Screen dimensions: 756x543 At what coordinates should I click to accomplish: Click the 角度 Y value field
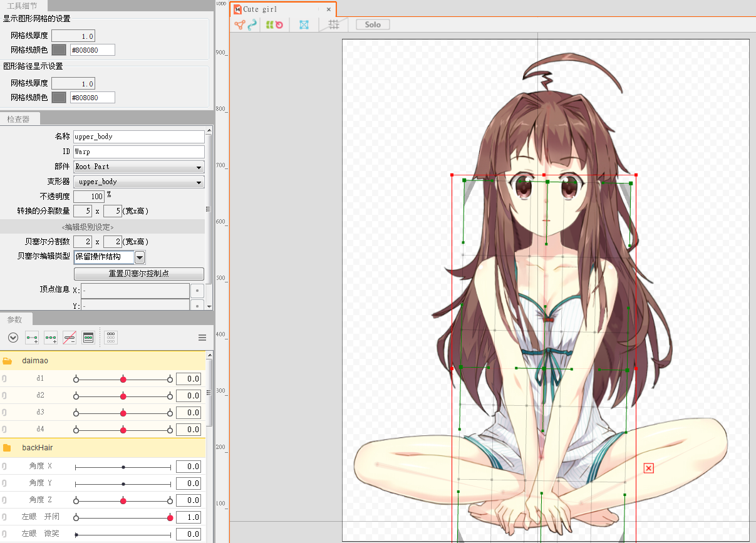click(x=189, y=484)
